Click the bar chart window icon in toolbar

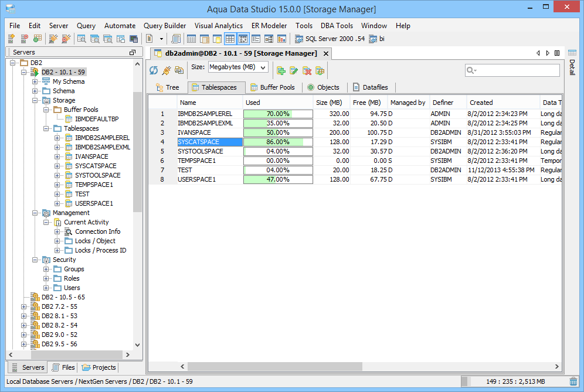281,38
